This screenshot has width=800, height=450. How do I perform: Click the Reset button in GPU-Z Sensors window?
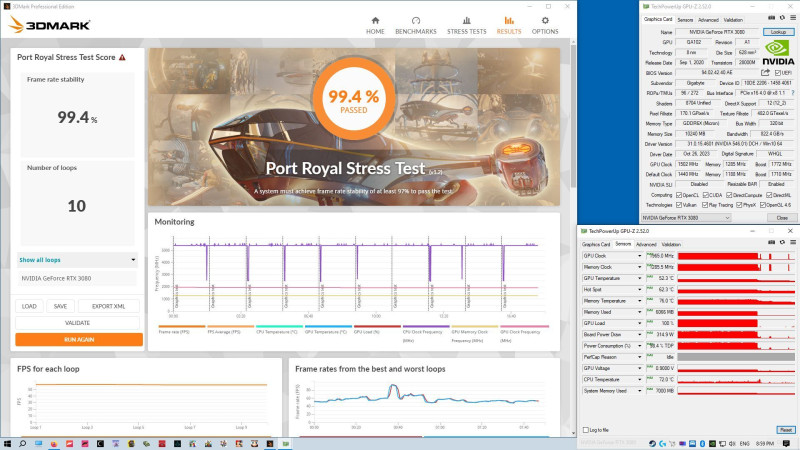pyautogui.click(x=785, y=430)
